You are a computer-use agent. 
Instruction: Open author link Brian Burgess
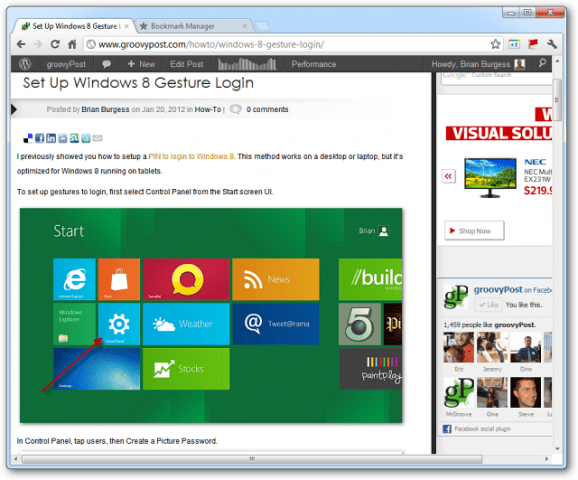(105, 109)
